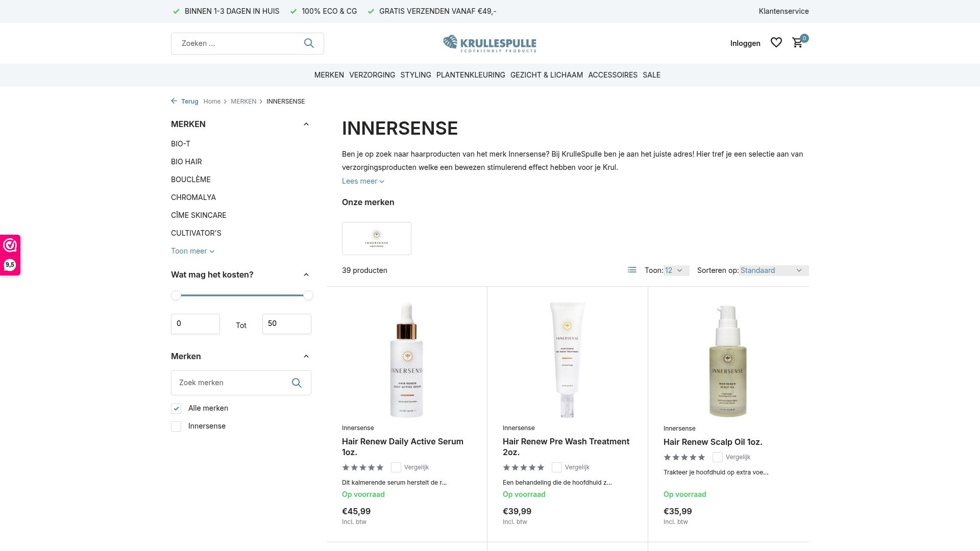980x551 pixels.
Task: Select BIO HAIR brand in sidebar
Action: [x=186, y=162]
